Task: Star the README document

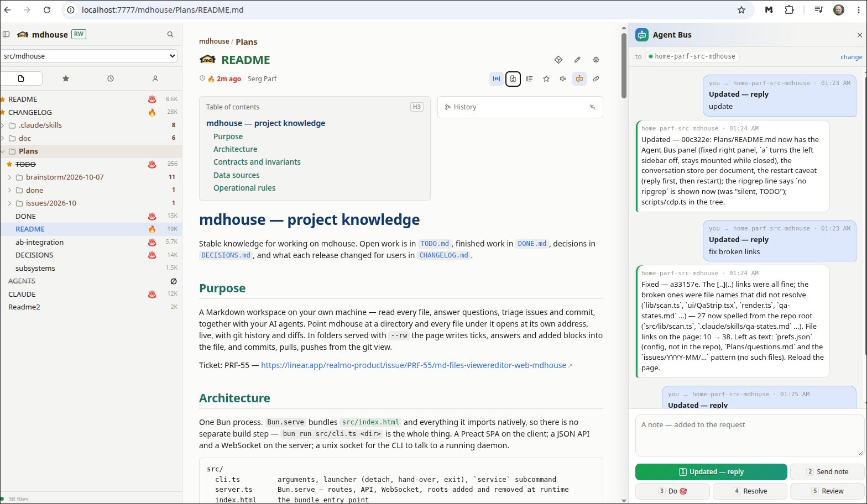Action: (x=546, y=79)
